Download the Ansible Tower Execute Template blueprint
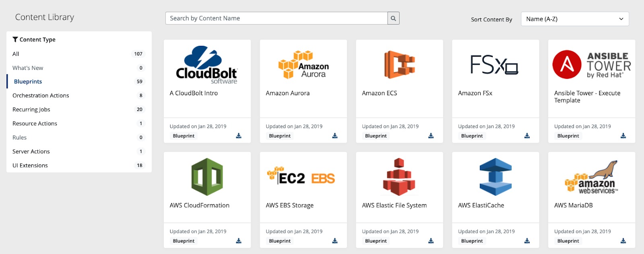This screenshot has height=254, width=644. [623, 136]
